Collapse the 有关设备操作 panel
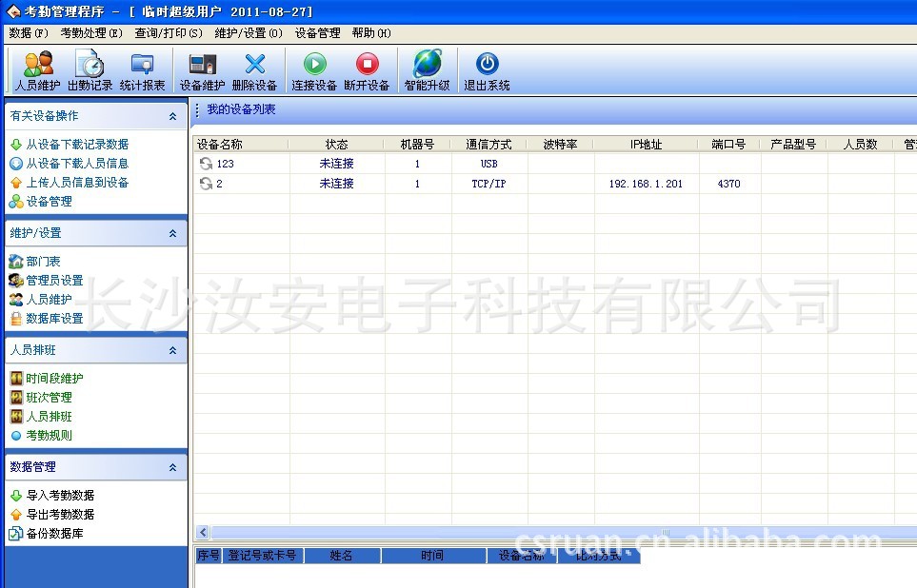This screenshot has width=917, height=588. coord(172,116)
